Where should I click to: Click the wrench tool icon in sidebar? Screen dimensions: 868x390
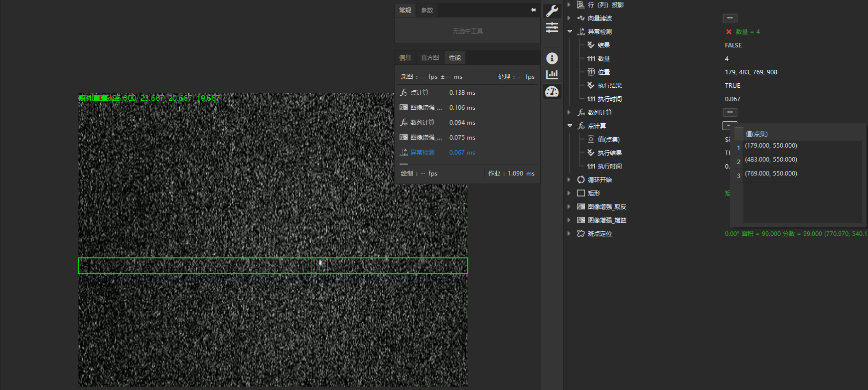[x=552, y=10]
